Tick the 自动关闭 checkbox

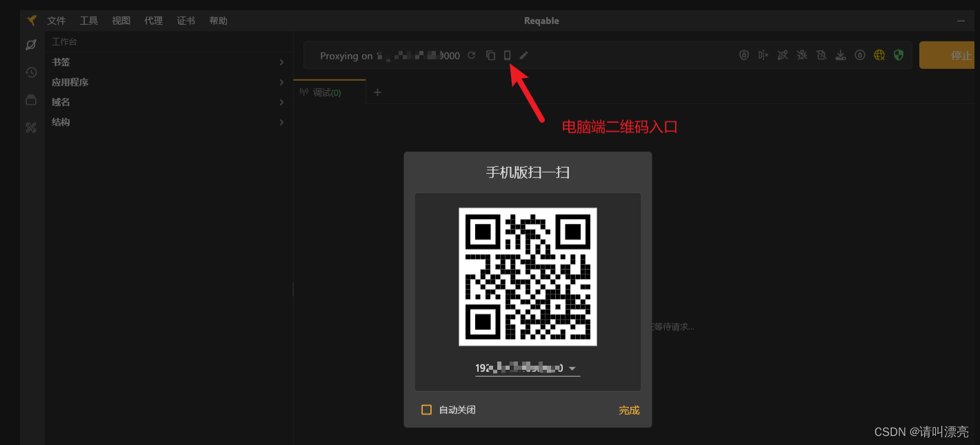[426, 410]
